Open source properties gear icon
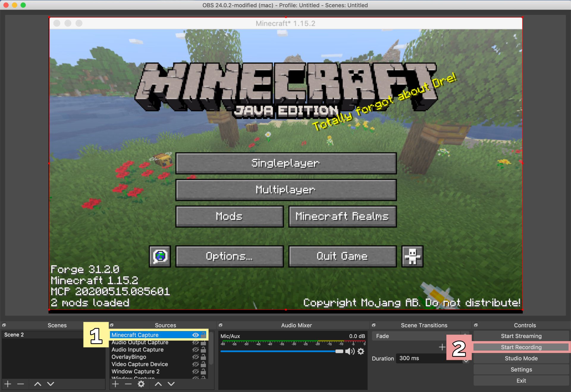This screenshot has height=392, width=571. tap(141, 384)
